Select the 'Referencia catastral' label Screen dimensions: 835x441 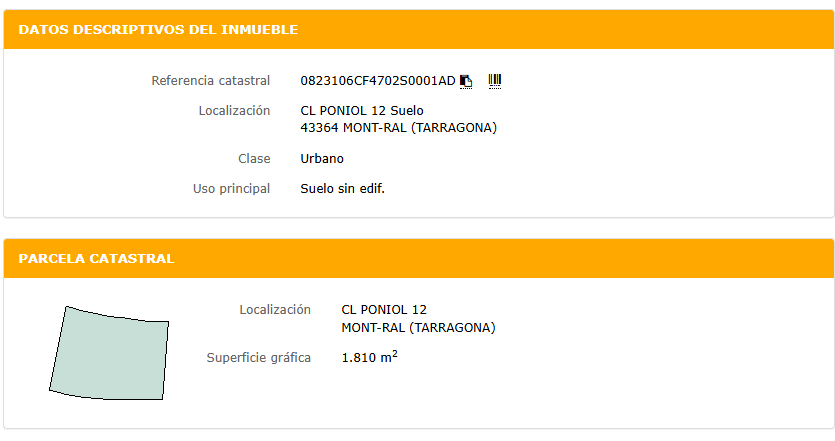[210, 80]
